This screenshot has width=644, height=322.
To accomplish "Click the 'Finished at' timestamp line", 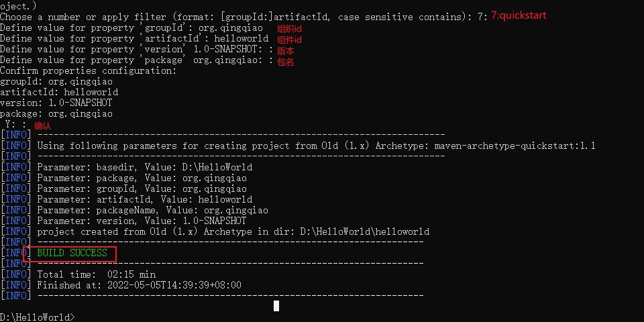I will coord(140,285).
